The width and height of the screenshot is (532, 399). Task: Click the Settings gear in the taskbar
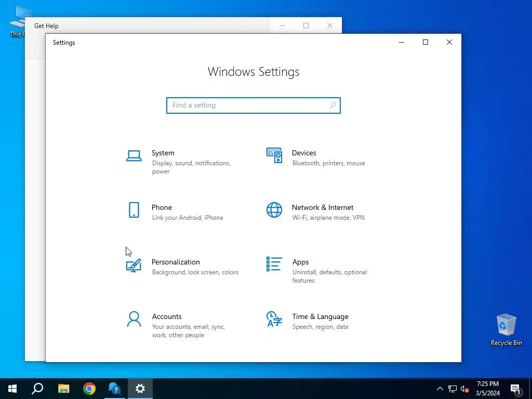click(140, 389)
